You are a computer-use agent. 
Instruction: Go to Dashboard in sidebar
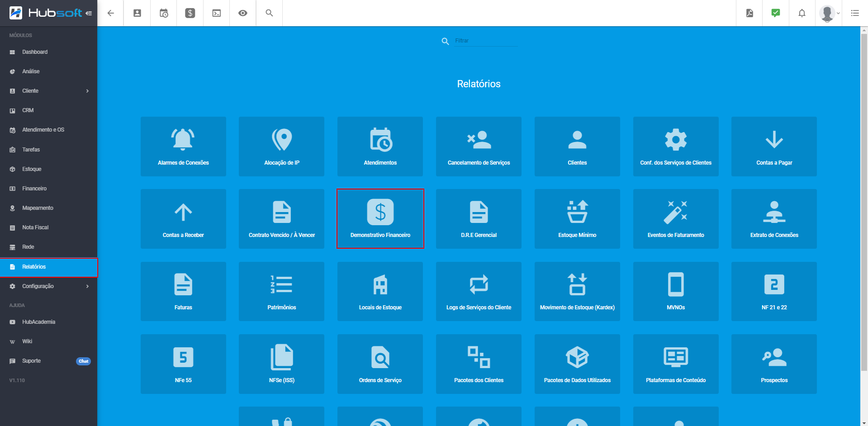[48, 52]
